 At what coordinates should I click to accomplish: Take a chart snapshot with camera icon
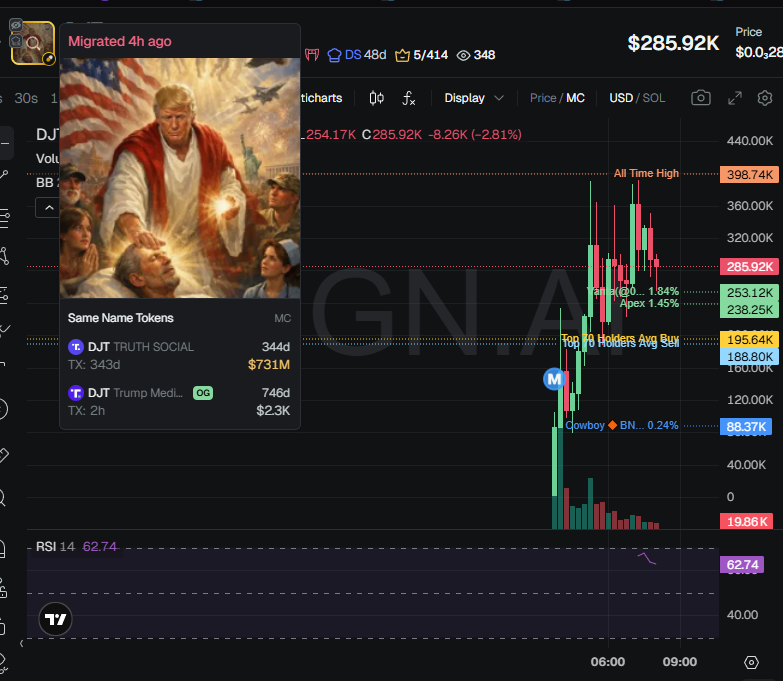701,98
